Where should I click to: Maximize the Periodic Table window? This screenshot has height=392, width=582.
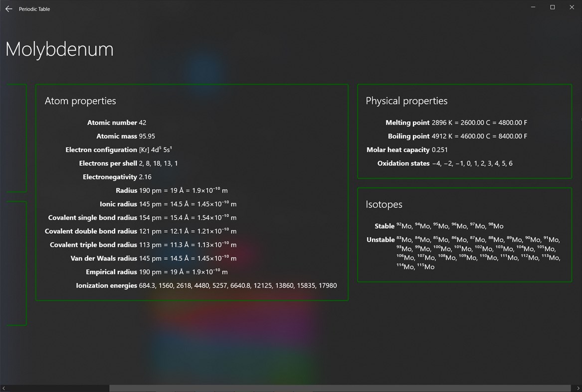tap(552, 7)
